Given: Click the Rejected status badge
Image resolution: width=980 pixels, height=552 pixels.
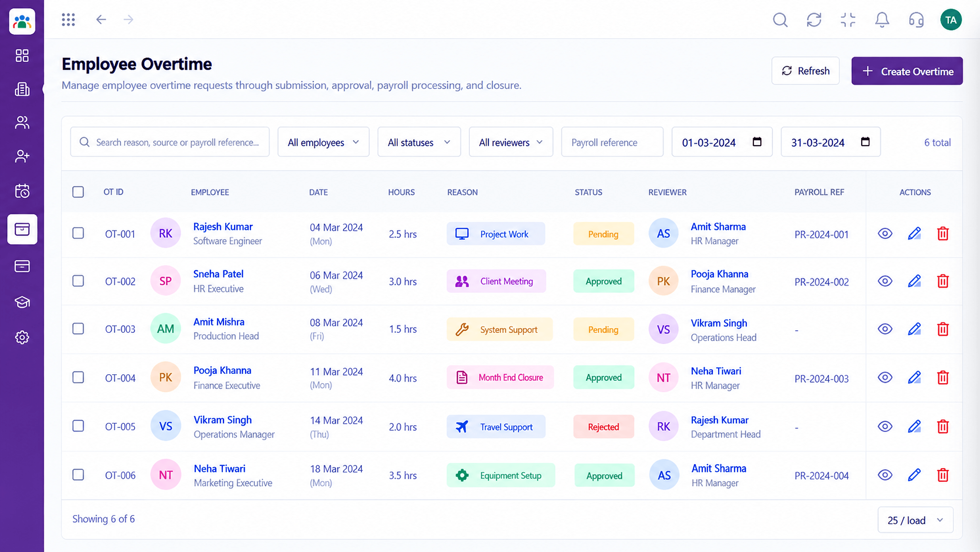Looking at the screenshot, I should pos(604,427).
